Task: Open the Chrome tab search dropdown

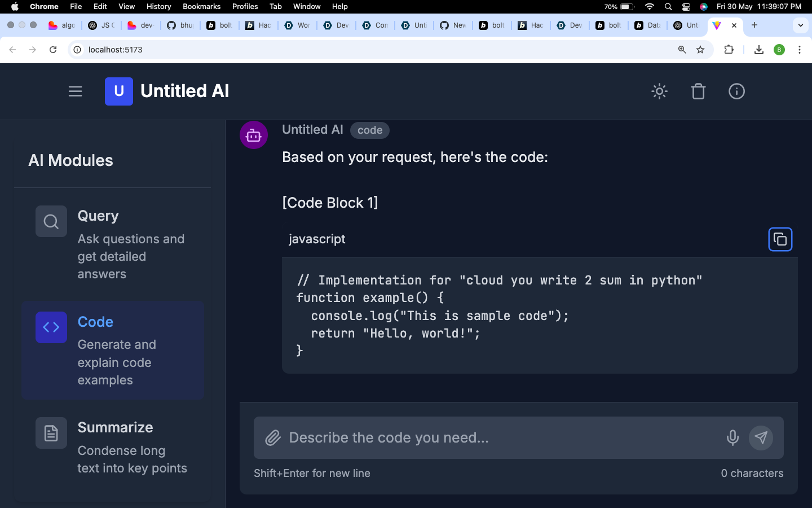Action: (800, 25)
